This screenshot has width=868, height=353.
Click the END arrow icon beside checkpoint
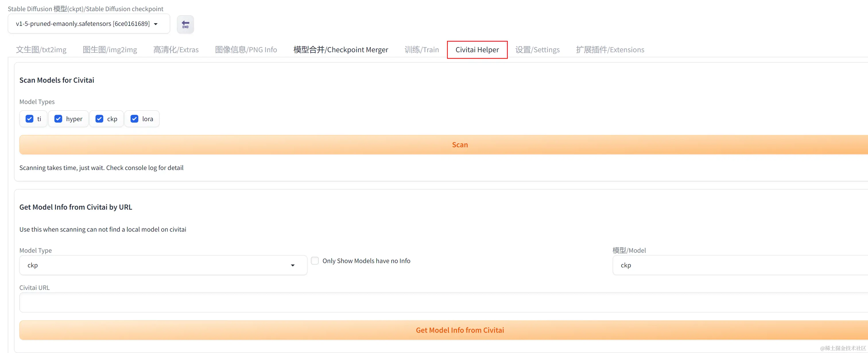click(x=185, y=24)
